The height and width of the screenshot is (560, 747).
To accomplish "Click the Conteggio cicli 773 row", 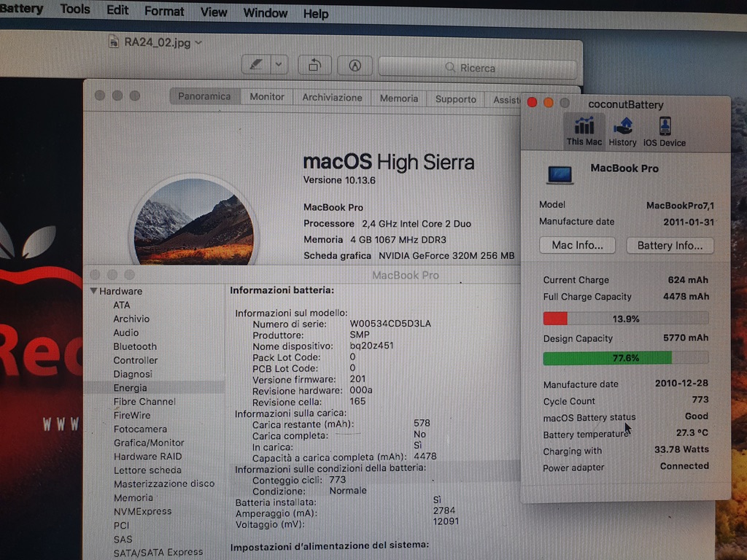I will [299, 480].
